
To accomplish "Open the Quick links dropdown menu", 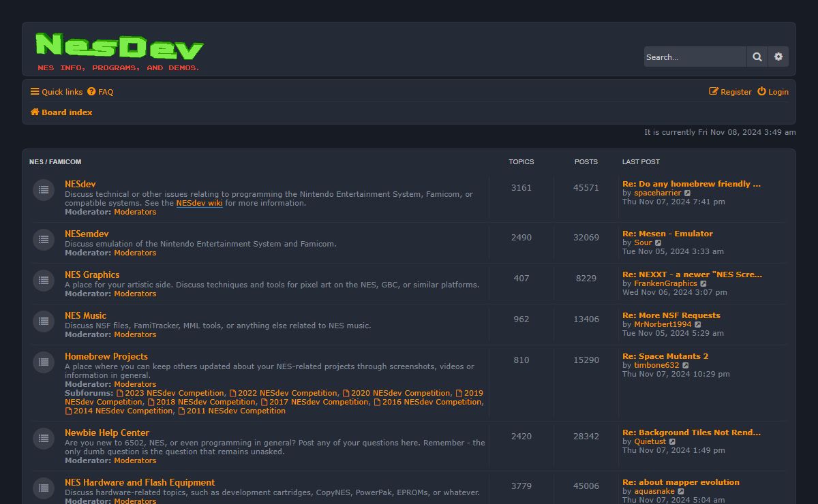I will 57,92.
